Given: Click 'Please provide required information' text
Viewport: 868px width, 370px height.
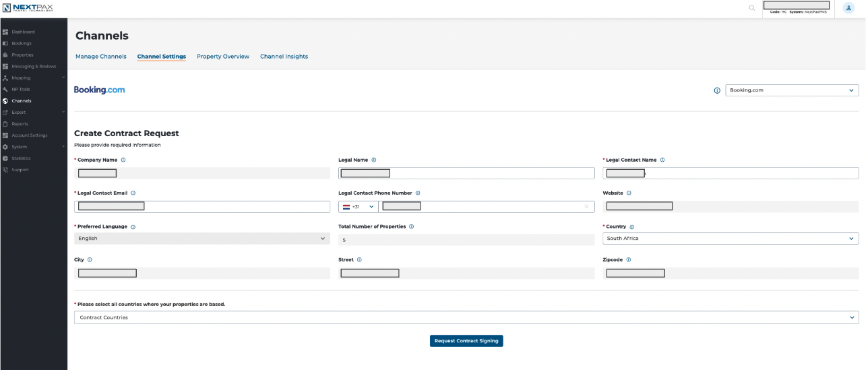Looking at the screenshot, I should click(117, 145).
